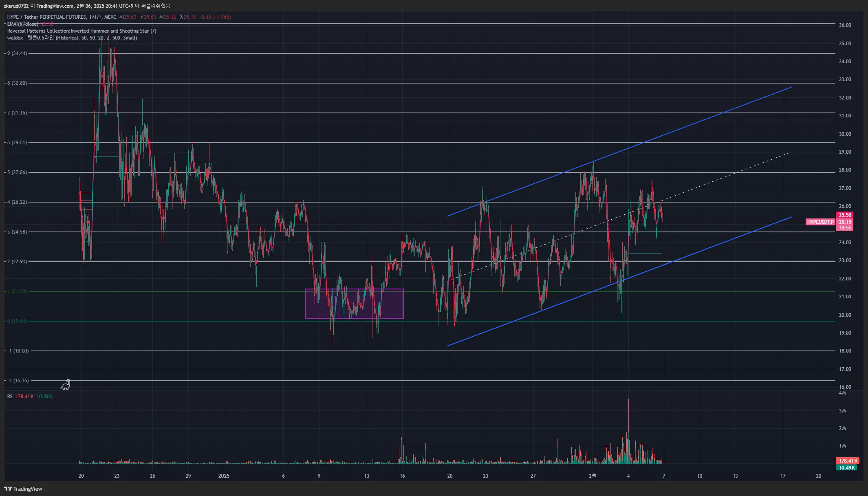The image size is (868, 496).
Task: Click the -0.45 (-1.76%) change value
Action: pyautogui.click(x=215, y=17)
